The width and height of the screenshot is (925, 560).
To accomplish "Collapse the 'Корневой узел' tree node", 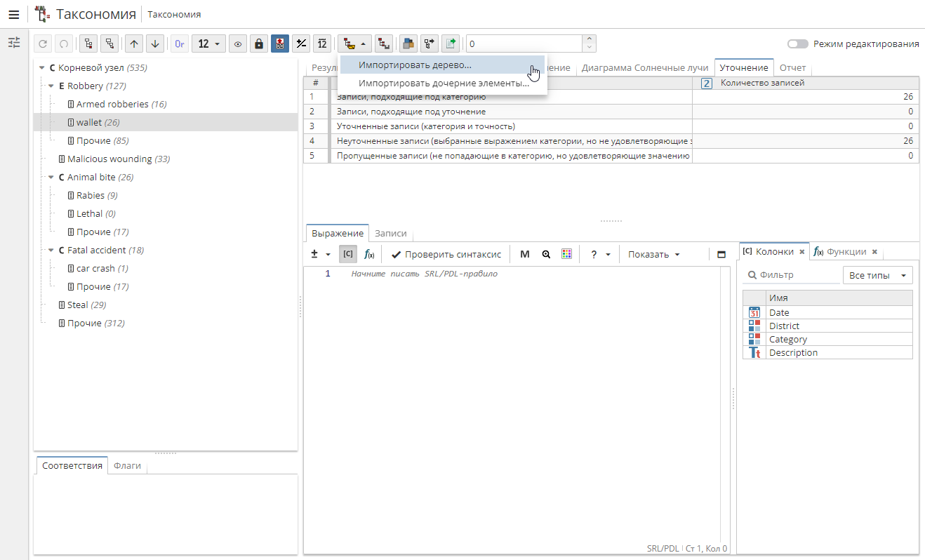I will point(42,68).
